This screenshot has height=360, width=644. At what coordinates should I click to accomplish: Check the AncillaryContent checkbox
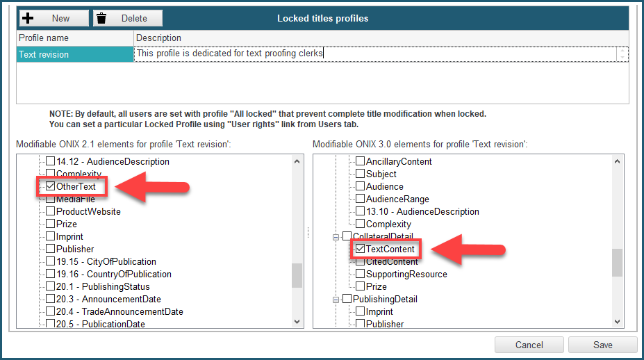coord(360,161)
